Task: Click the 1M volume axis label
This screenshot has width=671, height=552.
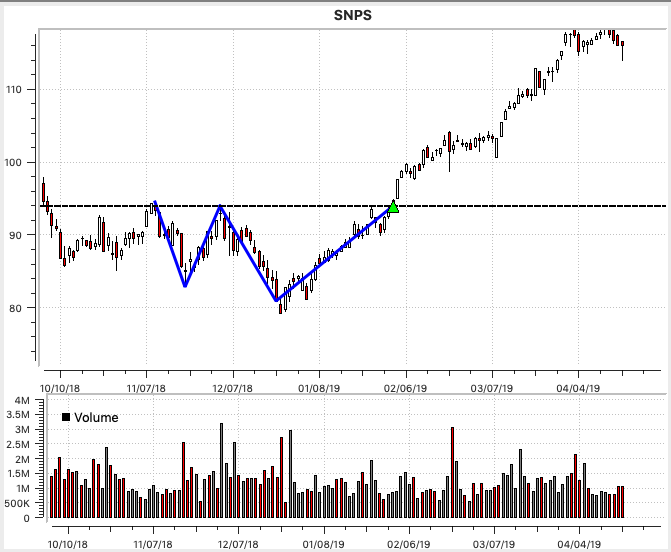Action: pyautogui.click(x=22, y=489)
